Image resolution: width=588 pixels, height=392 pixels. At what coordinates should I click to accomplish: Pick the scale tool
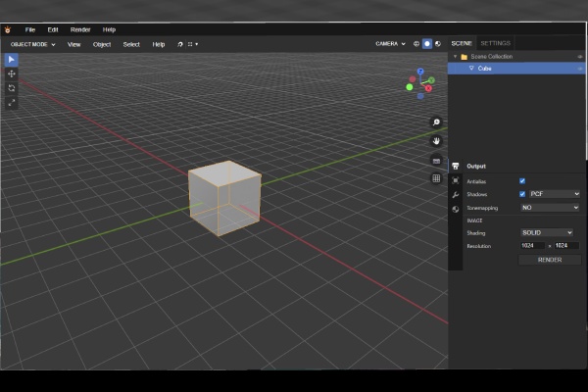click(x=12, y=102)
